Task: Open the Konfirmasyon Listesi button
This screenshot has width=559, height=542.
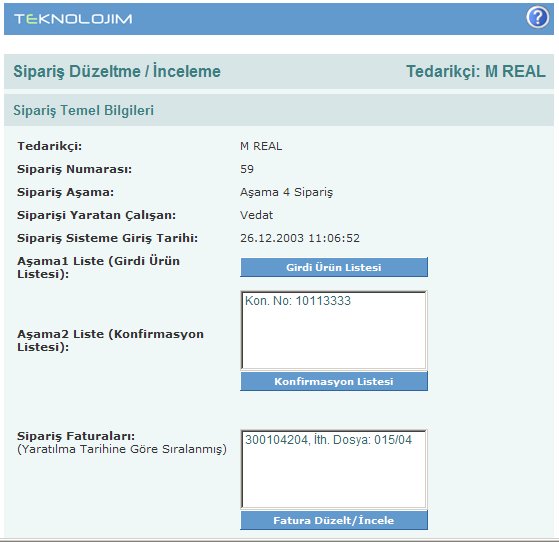Action: [x=334, y=381]
